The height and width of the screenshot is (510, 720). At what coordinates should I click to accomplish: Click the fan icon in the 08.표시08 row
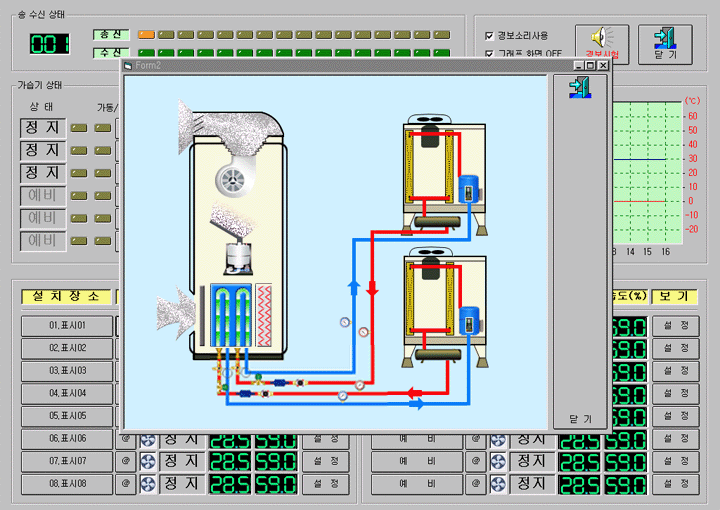[x=148, y=485]
